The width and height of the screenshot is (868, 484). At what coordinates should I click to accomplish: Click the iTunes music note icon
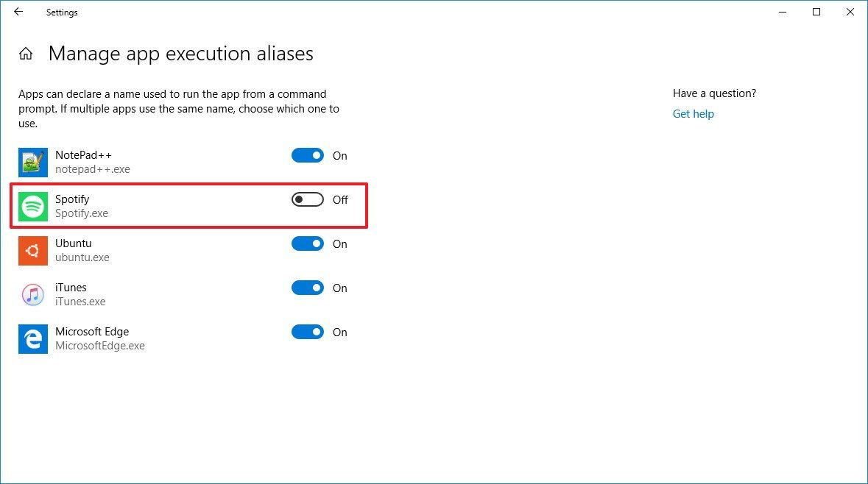pos(33,293)
